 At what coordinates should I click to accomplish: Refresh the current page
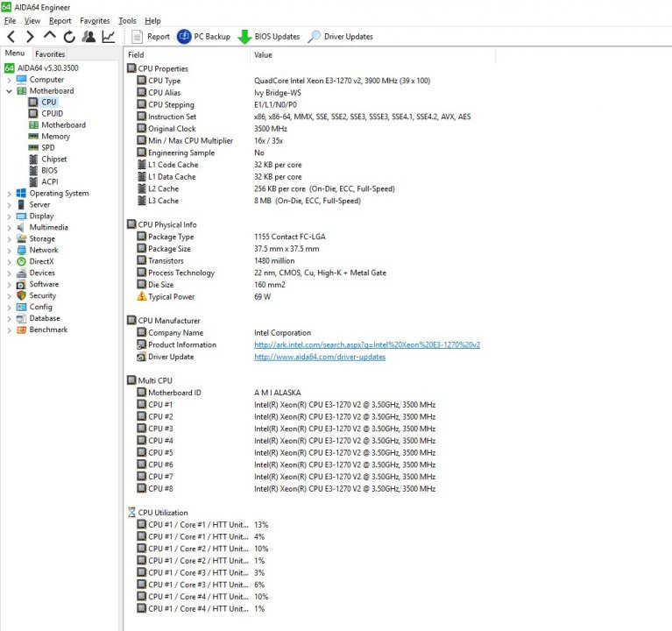click(69, 37)
